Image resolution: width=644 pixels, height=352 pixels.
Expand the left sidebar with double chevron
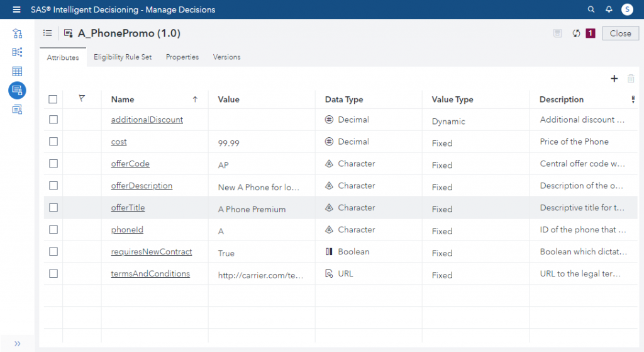tap(17, 343)
